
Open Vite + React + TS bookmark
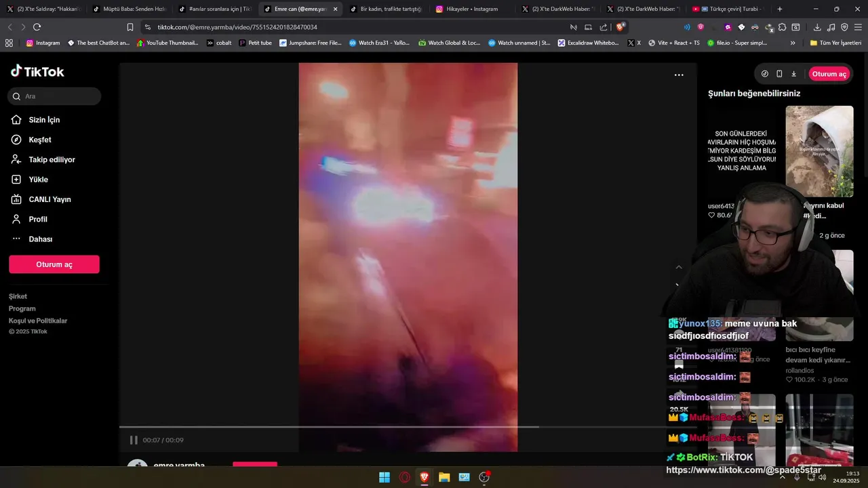click(x=673, y=43)
